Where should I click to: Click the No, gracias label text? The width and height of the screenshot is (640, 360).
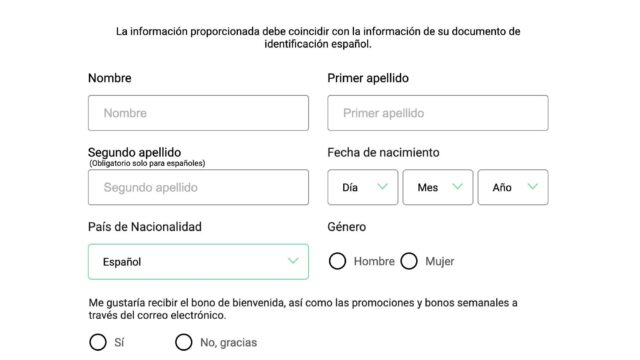tap(229, 342)
